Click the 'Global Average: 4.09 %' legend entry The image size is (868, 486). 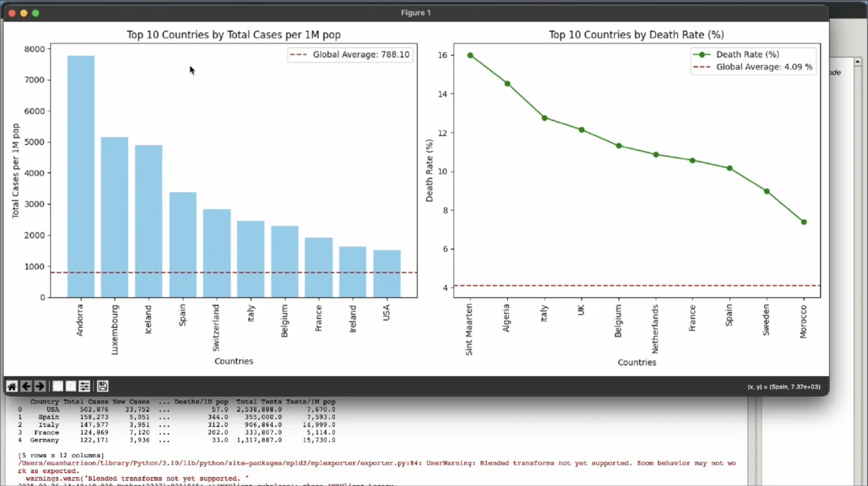pos(753,67)
